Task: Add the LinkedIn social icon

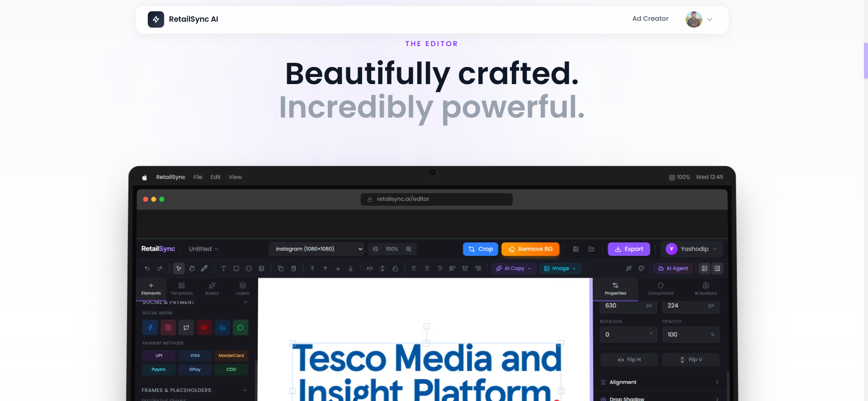Action: point(222,327)
